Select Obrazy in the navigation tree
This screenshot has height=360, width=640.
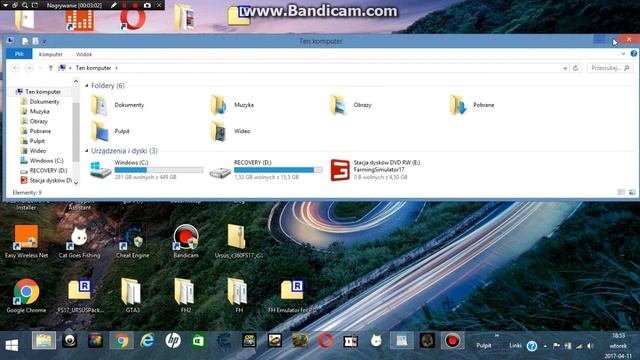tap(34, 121)
